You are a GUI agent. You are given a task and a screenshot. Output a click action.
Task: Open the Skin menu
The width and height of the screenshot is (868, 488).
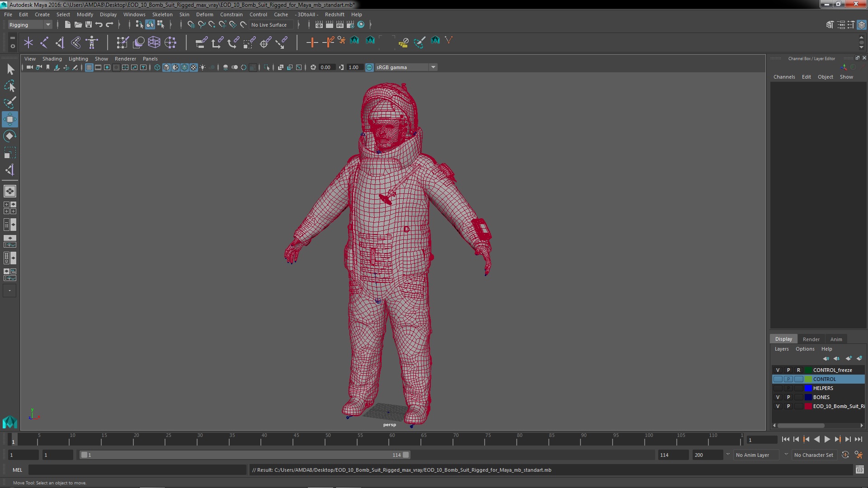pyautogui.click(x=184, y=14)
